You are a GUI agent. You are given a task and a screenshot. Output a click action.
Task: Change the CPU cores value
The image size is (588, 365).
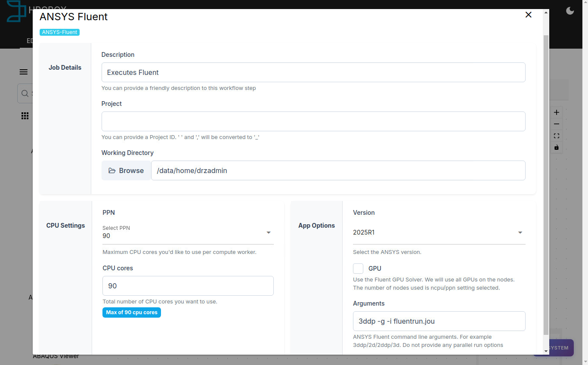click(x=188, y=286)
